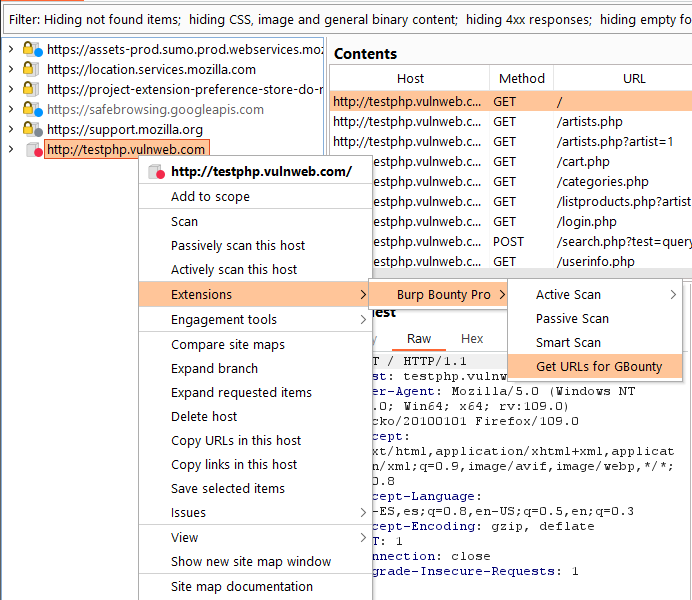
Task: Select the /login.php request row
Action: (532, 221)
